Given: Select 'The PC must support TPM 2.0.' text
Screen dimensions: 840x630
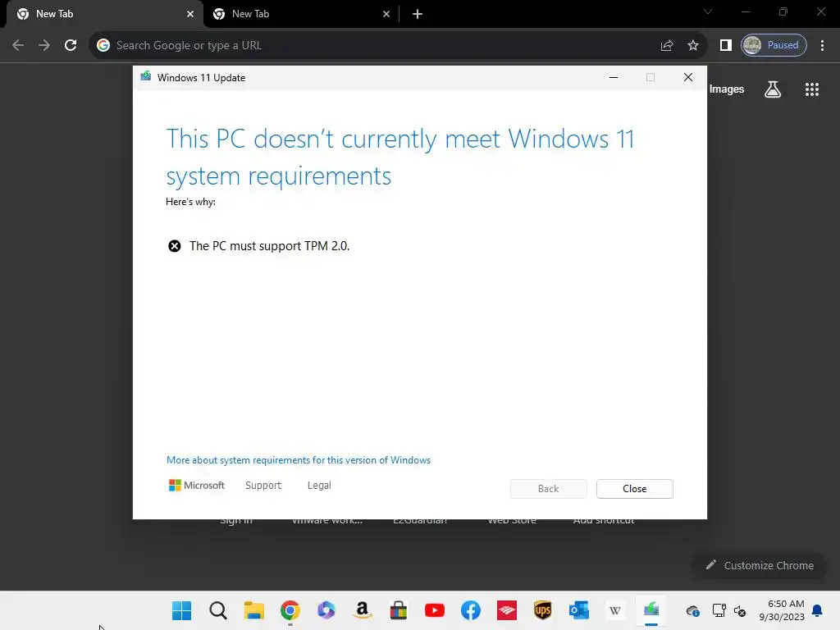Looking at the screenshot, I should tap(269, 246).
